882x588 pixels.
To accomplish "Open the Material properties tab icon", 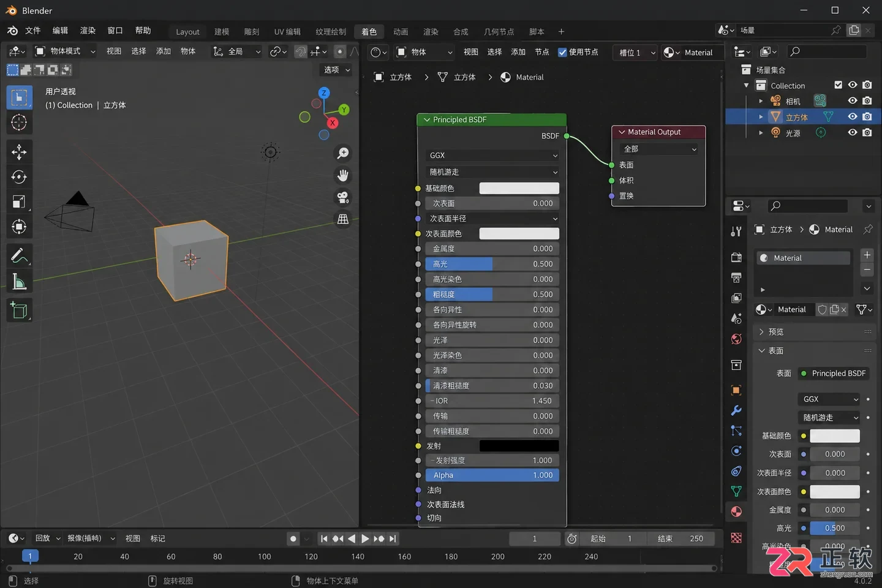I will (736, 511).
